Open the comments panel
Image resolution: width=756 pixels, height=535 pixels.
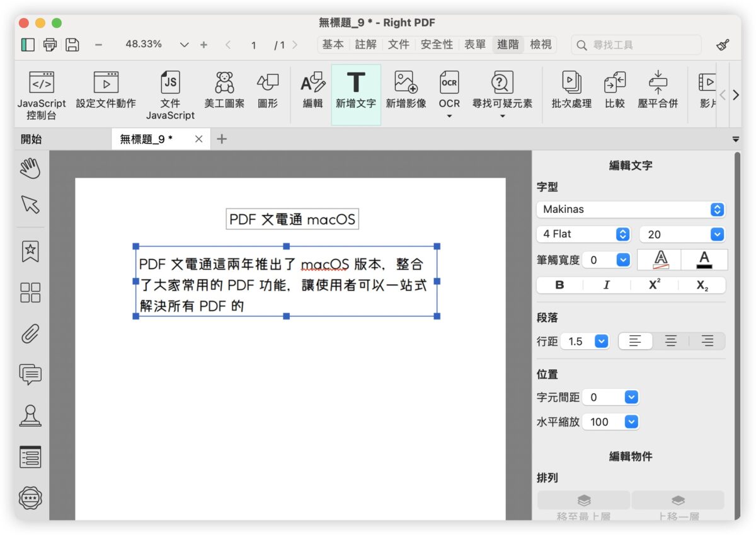point(30,374)
